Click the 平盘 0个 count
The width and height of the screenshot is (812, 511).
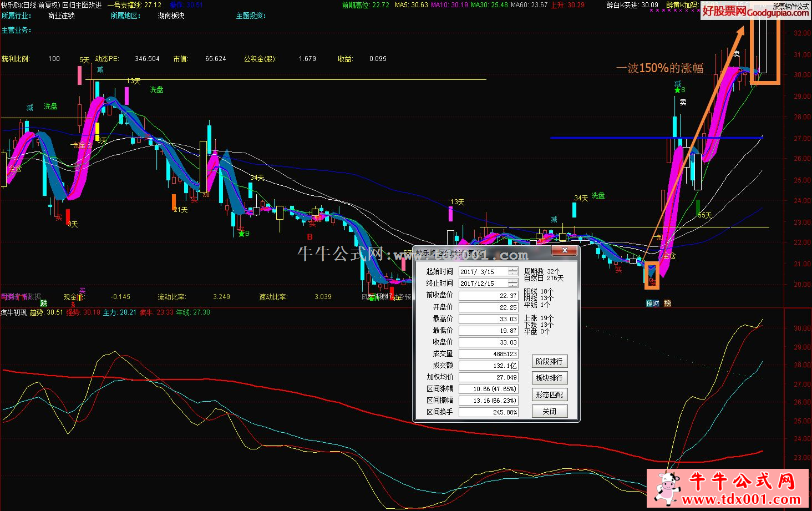537,331
